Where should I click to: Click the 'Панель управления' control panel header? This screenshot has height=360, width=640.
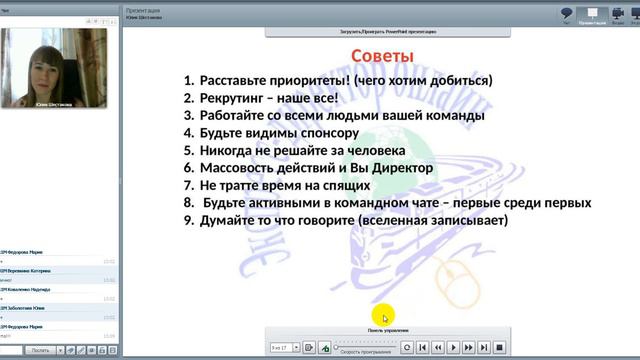pos(388,331)
